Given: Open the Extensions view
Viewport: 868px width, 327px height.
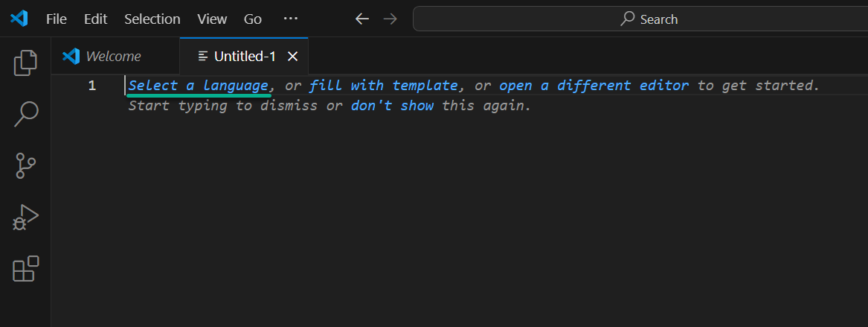Looking at the screenshot, I should click(25, 269).
